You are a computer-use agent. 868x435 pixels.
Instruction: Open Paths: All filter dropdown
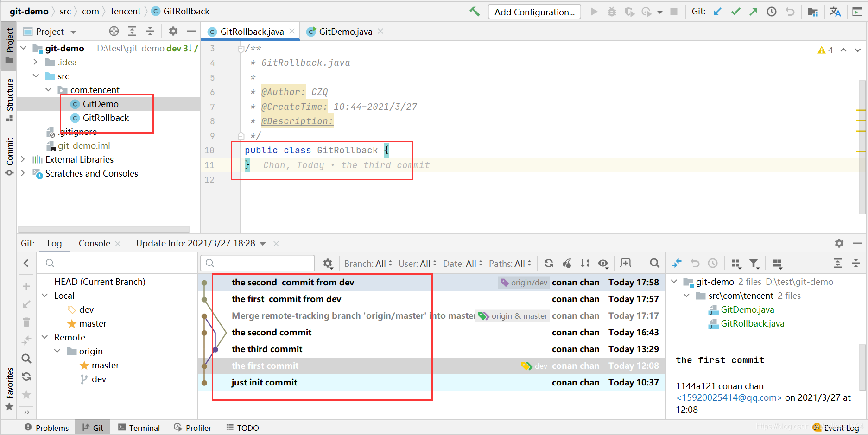[x=510, y=264]
